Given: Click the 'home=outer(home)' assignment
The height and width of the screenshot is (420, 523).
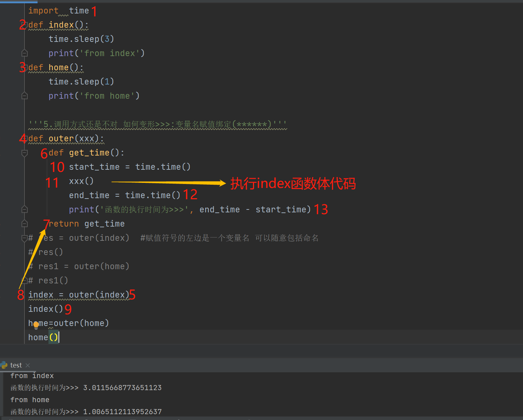Looking at the screenshot, I should [69, 323].
